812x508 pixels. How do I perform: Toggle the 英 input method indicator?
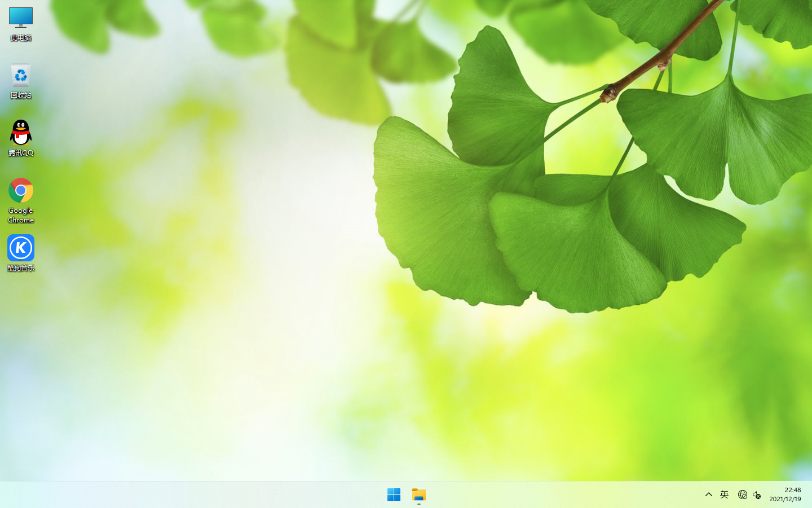[725, 495]
